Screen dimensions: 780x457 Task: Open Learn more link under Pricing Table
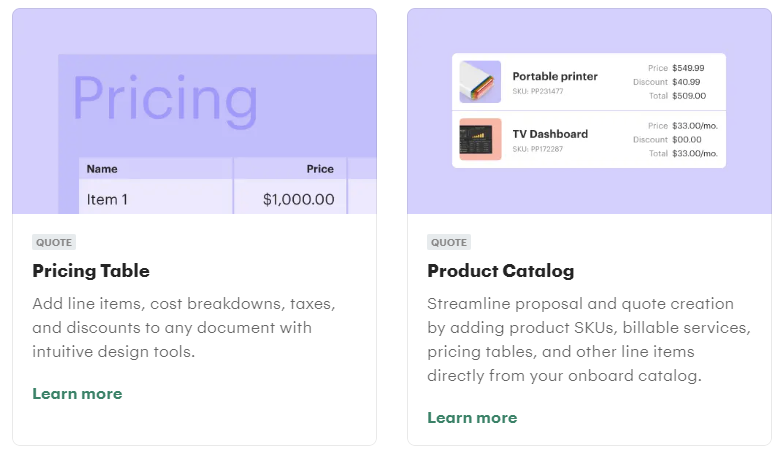(x=77, y=394)
